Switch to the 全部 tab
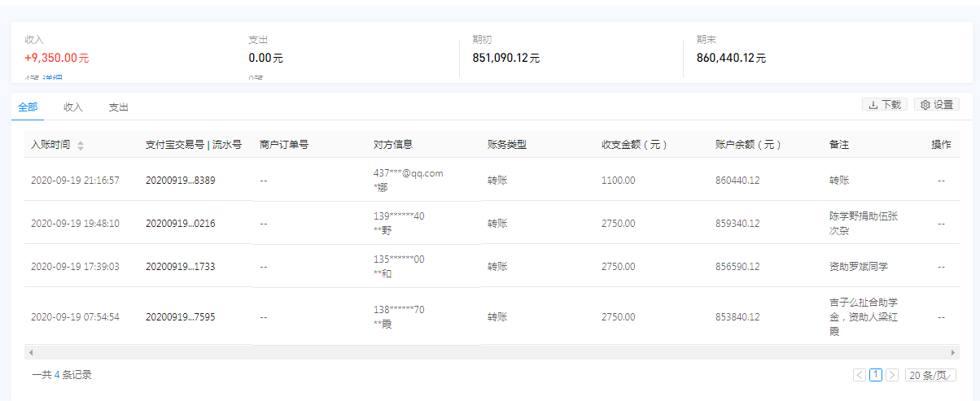This screenshot has width=980, height=401. (x=28, y=107)
